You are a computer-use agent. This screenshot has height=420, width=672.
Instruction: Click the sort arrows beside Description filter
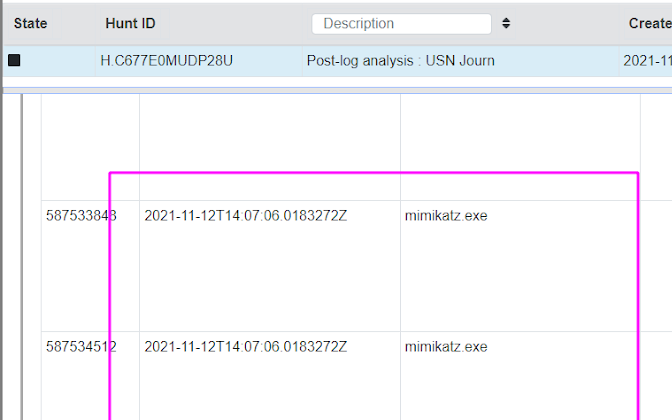(x=506, y=23)
